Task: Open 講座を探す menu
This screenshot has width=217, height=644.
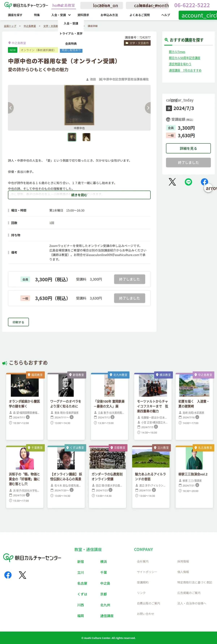Action: tap(15, 15)
